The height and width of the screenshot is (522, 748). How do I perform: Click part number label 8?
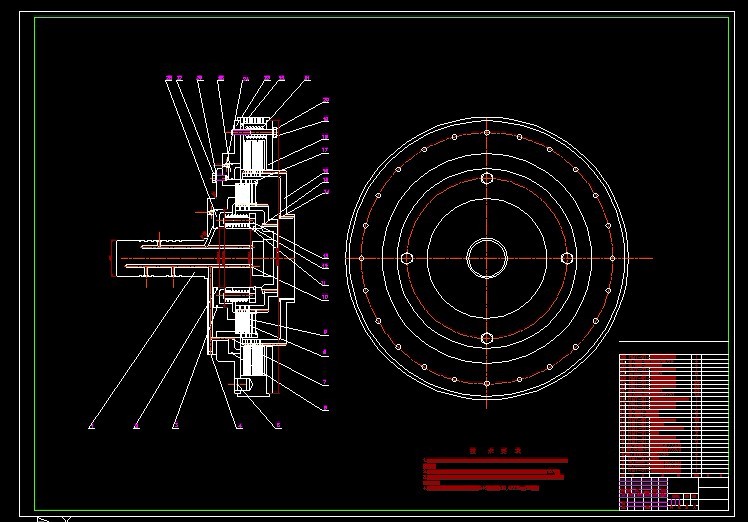325,352
